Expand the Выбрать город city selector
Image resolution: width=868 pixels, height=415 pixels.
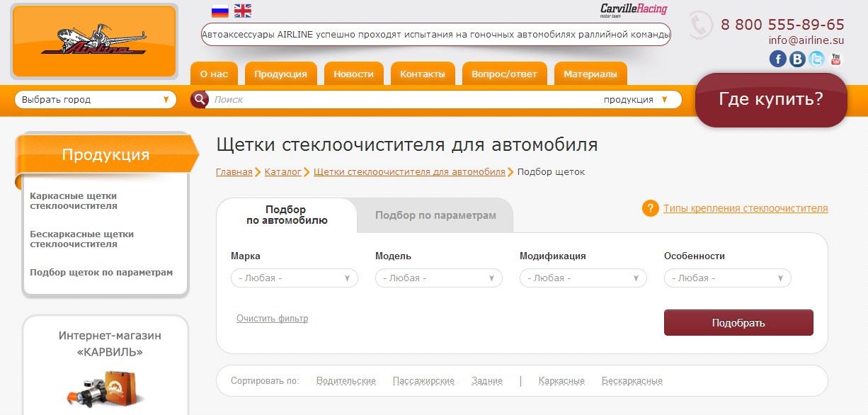(x=95, y=100)
